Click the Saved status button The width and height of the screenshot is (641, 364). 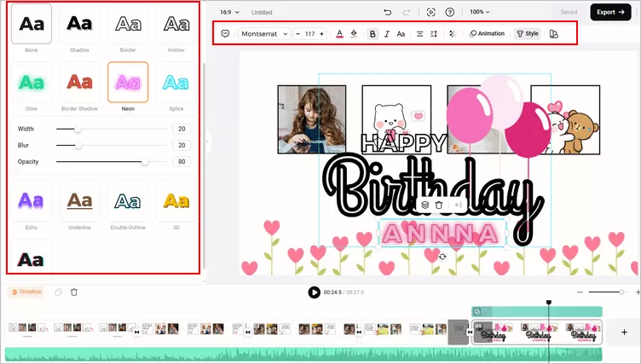click(x=569, y=12)
